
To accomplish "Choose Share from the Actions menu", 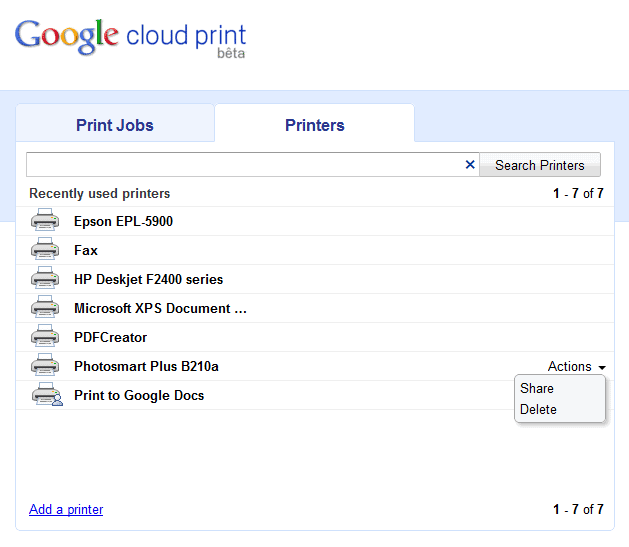I will coord(537,388).
